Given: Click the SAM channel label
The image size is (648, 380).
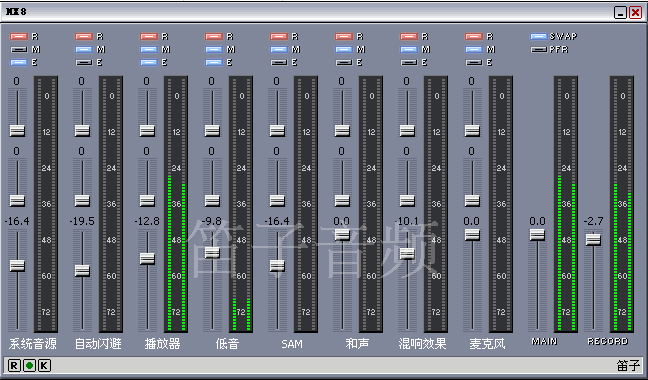Looking at the screenshot, I should pyautogui.click(x=292, y=344).
